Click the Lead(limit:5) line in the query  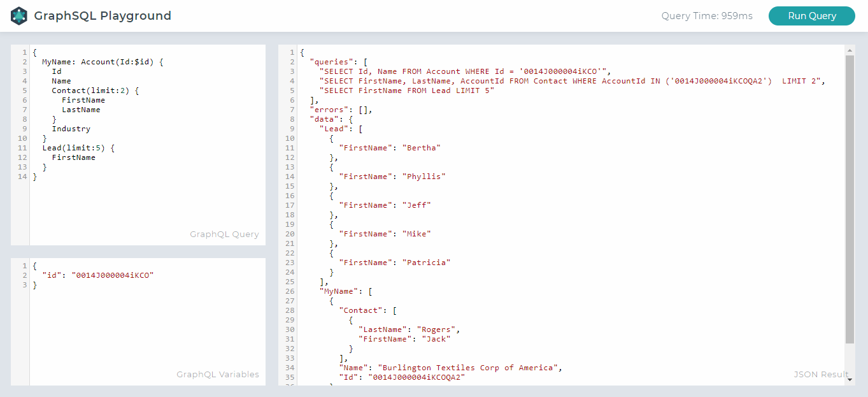pyautogui.click(x=76, y=147)
